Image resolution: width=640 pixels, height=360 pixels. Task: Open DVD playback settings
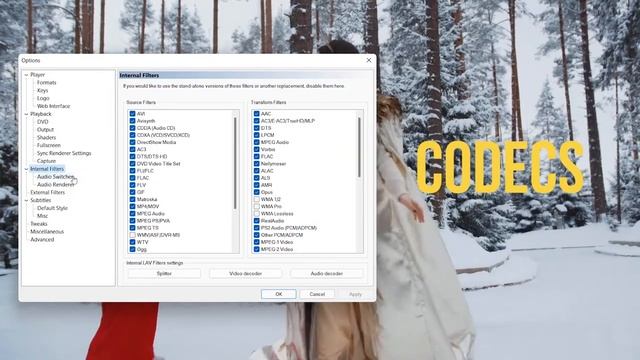pos(42,122)
